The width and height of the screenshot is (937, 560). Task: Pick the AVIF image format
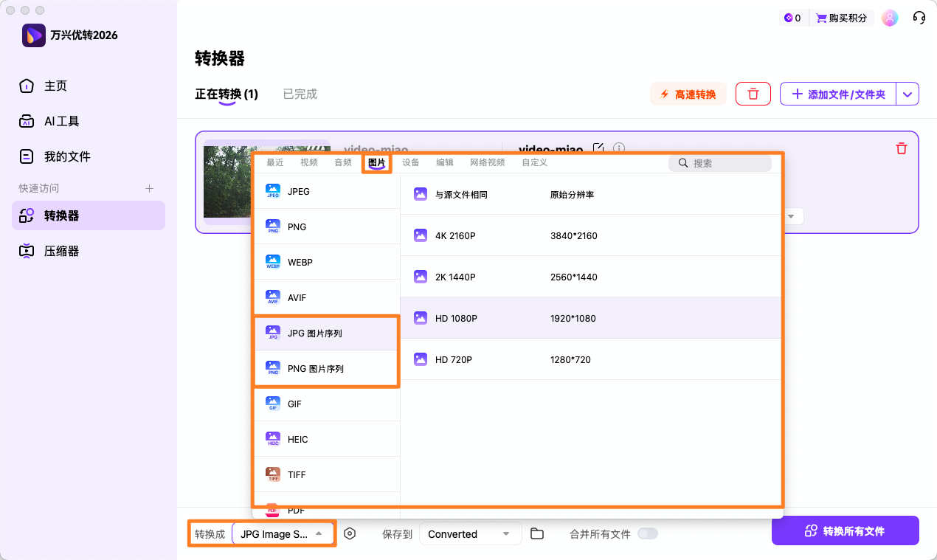click(x=296, y=297)
